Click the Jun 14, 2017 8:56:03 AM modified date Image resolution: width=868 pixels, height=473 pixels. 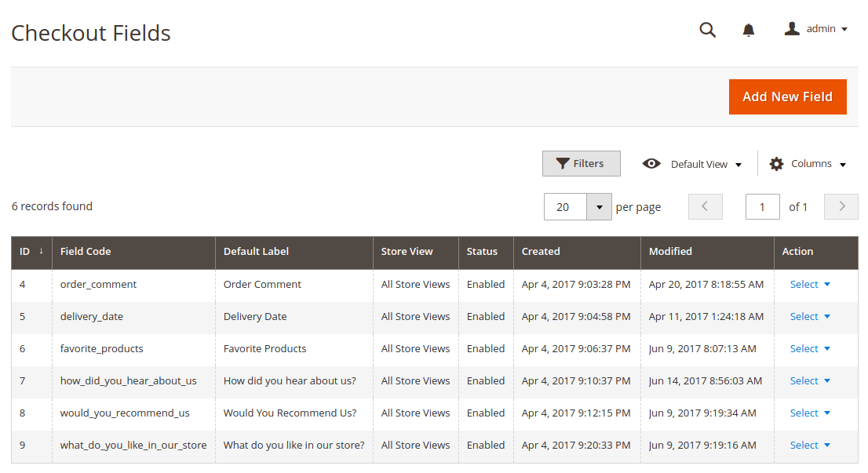tap(706, 380)
